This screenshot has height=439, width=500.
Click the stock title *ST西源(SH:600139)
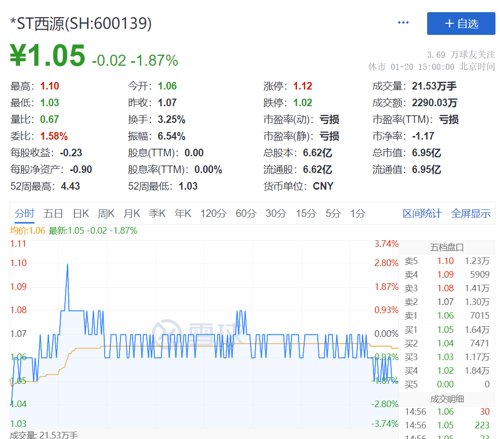(81, 24)
